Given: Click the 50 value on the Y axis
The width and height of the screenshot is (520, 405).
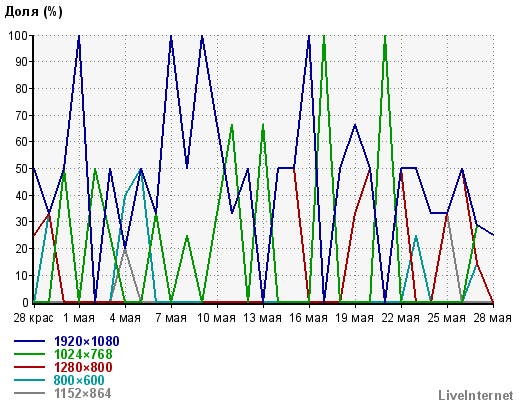Looking at the screenshot, I should 22,169.
